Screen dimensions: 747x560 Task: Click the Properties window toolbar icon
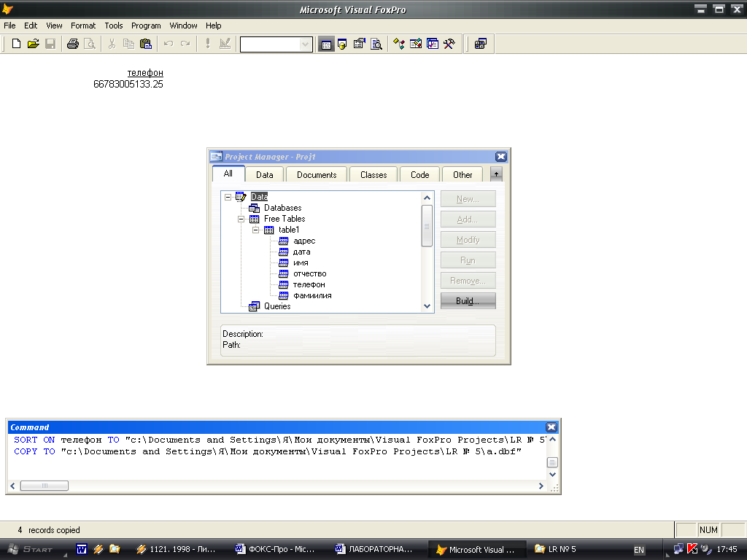tap(359, 44)
